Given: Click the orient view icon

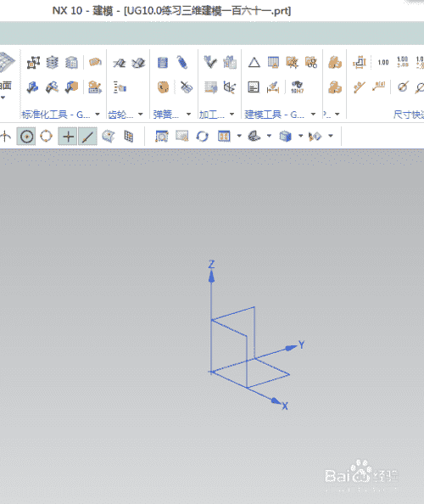Looking at the screenshot, I should 254,136.
